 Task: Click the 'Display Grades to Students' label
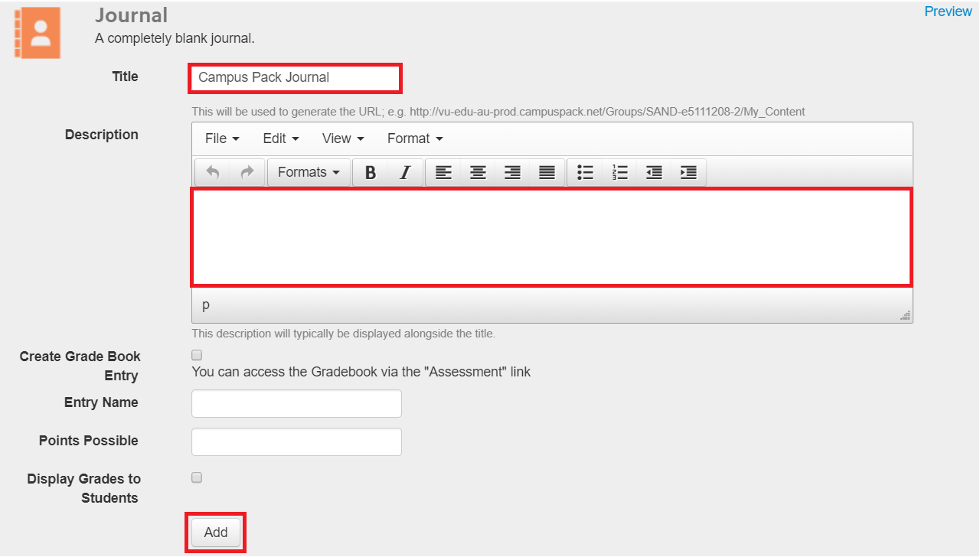point(84,488)
